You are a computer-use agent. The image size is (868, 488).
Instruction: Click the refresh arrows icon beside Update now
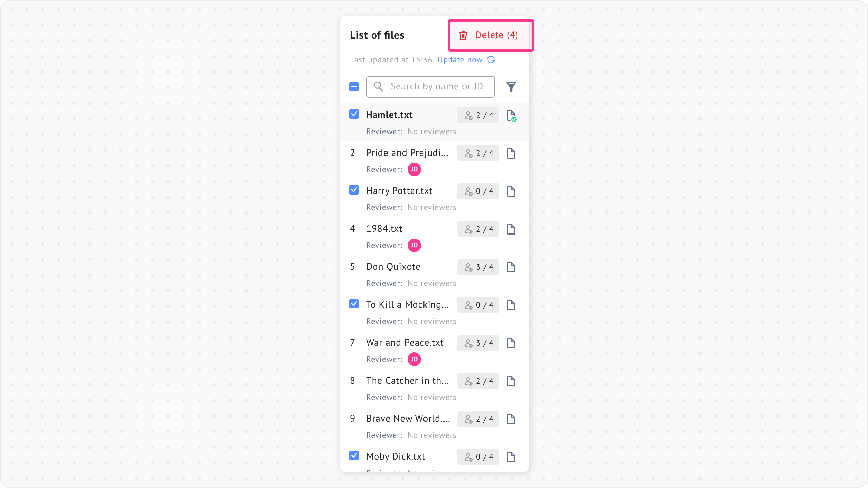pos(491,60)
